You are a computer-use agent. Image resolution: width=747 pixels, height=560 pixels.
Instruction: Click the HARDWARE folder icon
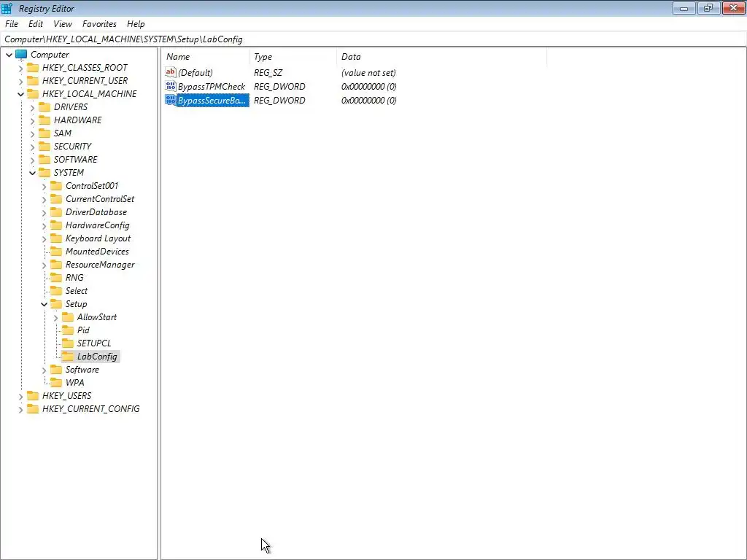pyautogui.click(x=44, y=120)
